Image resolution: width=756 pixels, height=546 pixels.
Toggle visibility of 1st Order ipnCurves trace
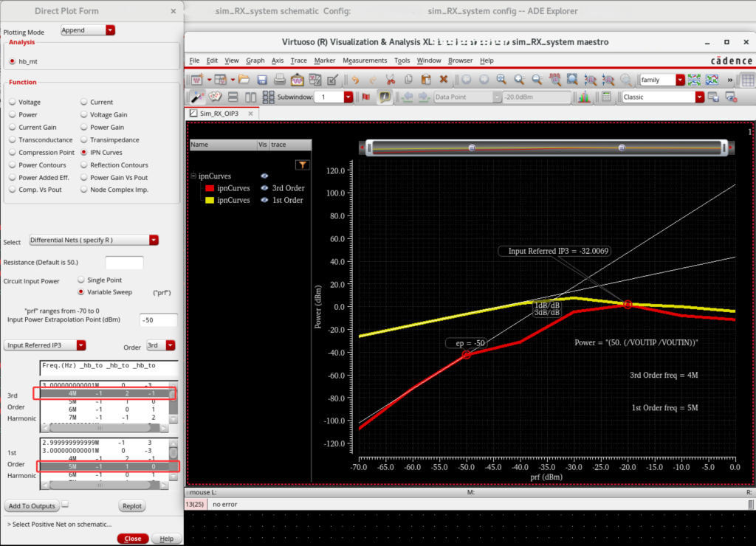click(x=264, y=200)
